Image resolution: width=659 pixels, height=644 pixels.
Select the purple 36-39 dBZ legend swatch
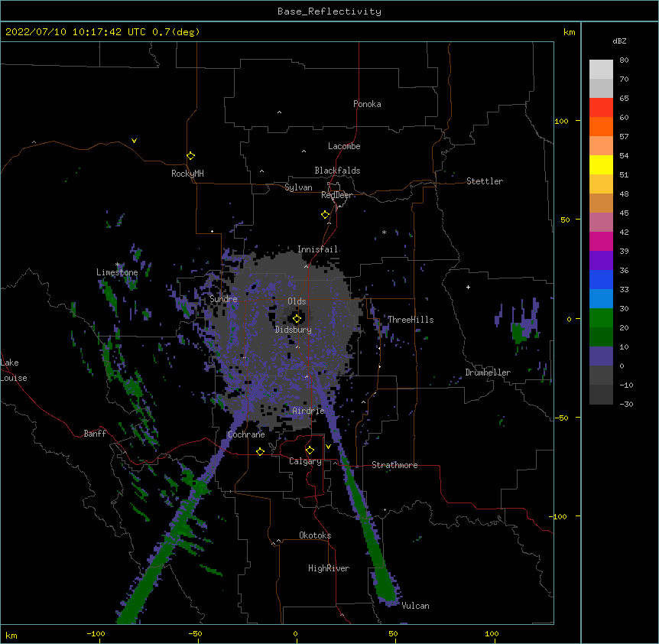tap(601, 261)
